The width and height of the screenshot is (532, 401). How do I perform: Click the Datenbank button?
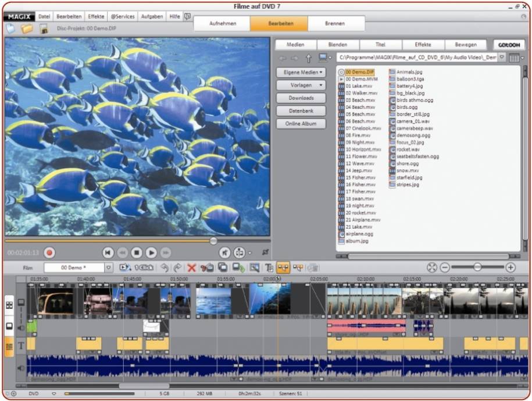[x=301, y=111]
